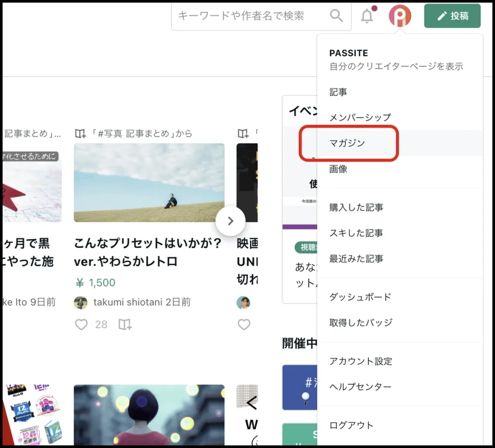This screenshot has height=448, width=495.
Task: Focus the keyword search input field
Action: 249,16
